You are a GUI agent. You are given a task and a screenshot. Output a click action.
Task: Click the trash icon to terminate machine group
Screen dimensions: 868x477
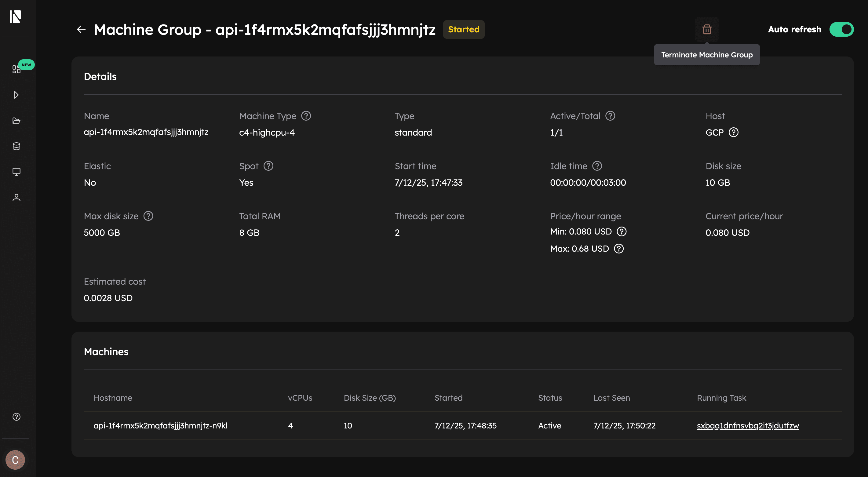tap(707, 30)
